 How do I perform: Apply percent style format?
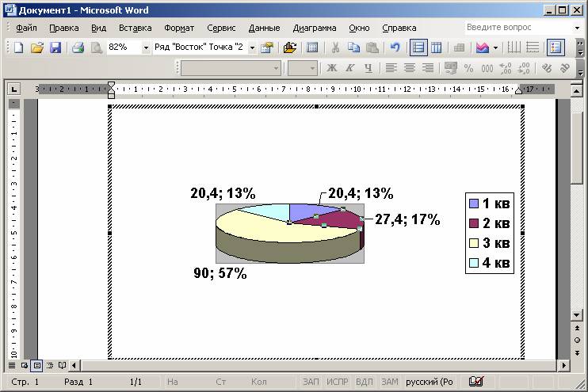(468, 68)
